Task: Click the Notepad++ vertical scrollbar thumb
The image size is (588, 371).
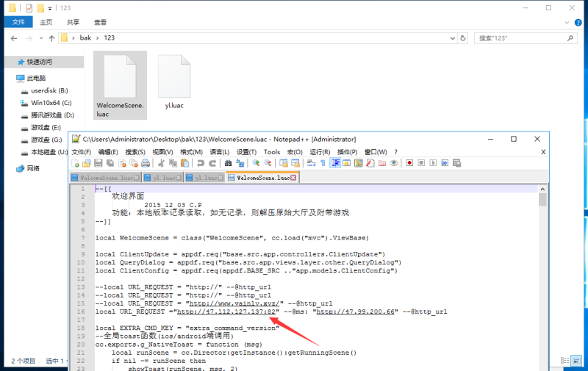Action: [542, 200]
